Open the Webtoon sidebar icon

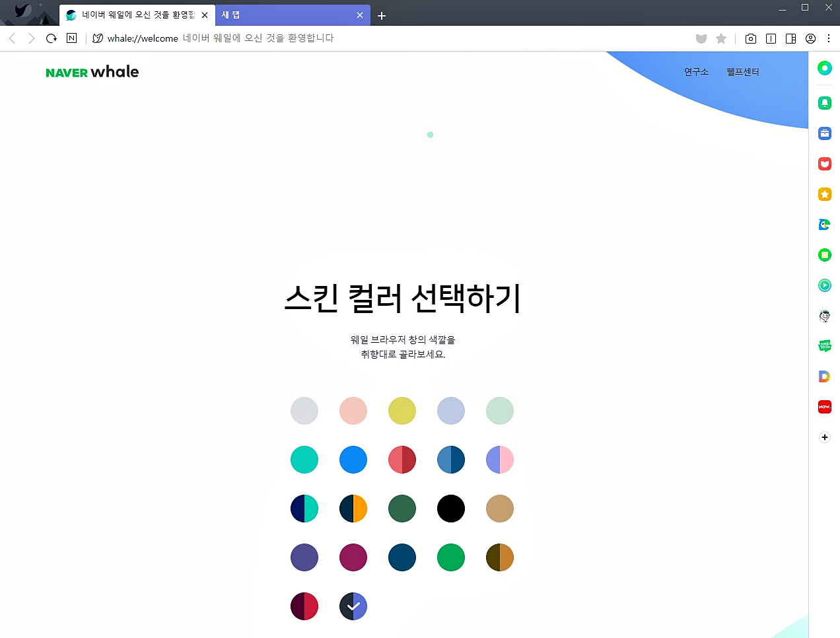pyautogui.click(x=825, y=346)
